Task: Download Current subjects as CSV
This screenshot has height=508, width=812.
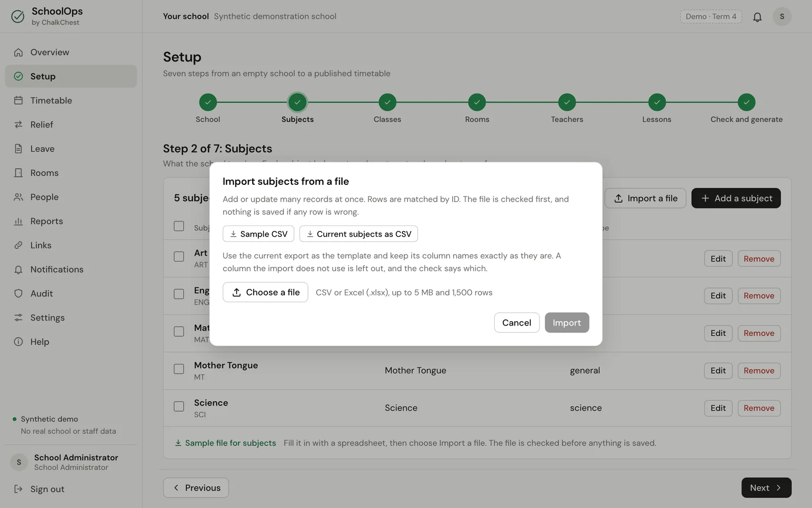Action: [359, 234]
